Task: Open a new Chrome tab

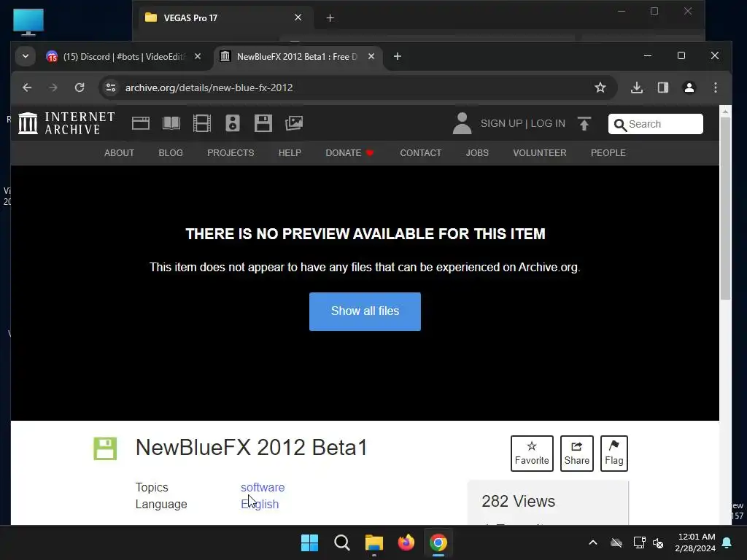Action: pos(398,56)
